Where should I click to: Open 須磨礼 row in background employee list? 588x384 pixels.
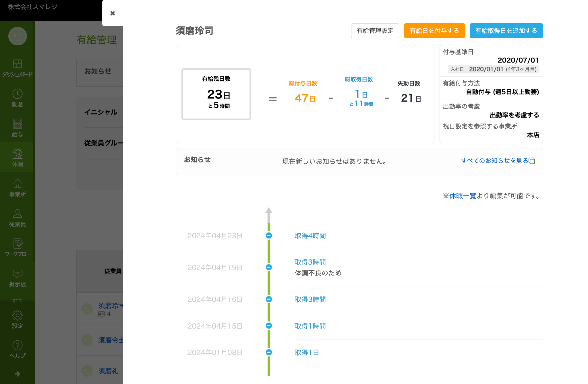(x=108, y=371)
